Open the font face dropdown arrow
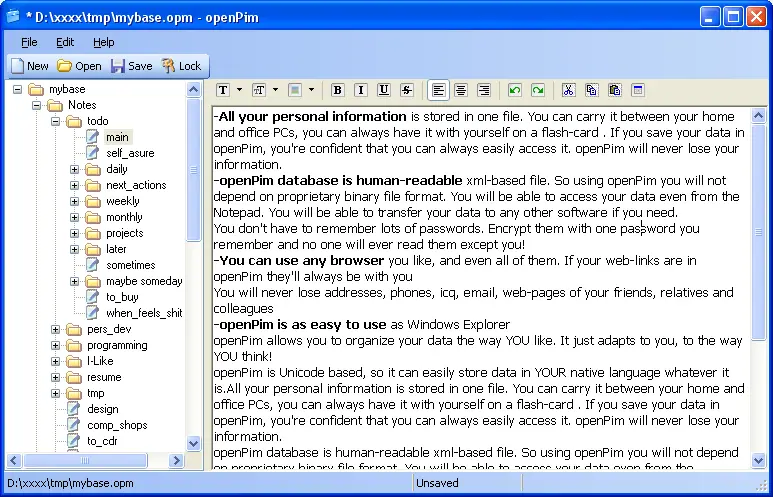The image size is (773, 497). click(x=240, y=90)
